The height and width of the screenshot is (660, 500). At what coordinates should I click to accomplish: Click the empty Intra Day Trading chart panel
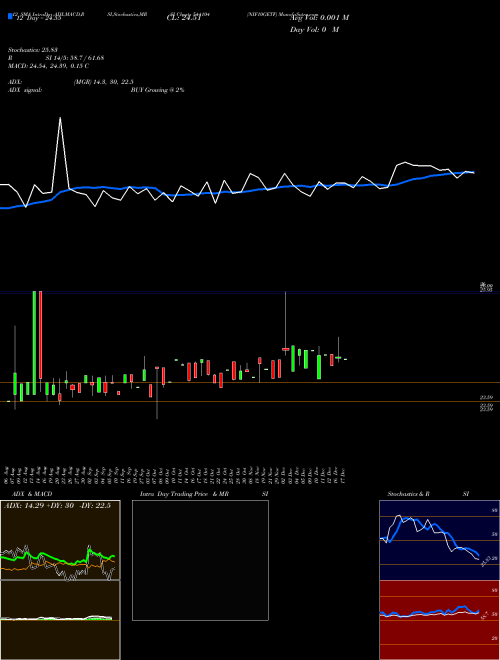(x=200, y=560)
